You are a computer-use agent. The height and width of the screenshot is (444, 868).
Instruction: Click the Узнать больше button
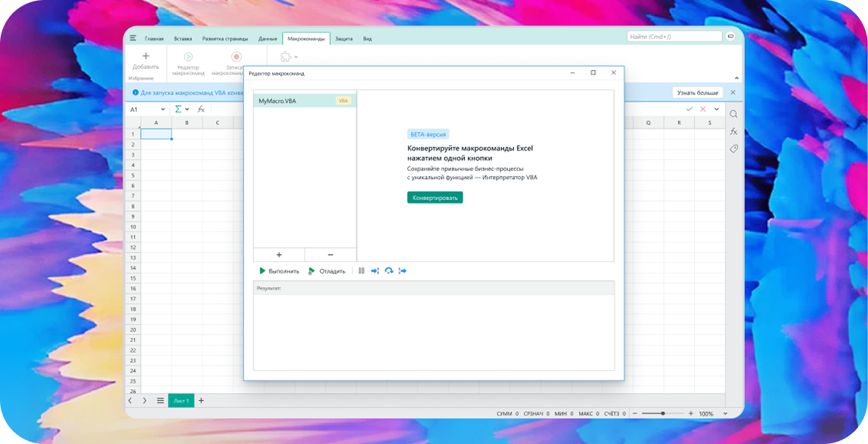[697, 93]
